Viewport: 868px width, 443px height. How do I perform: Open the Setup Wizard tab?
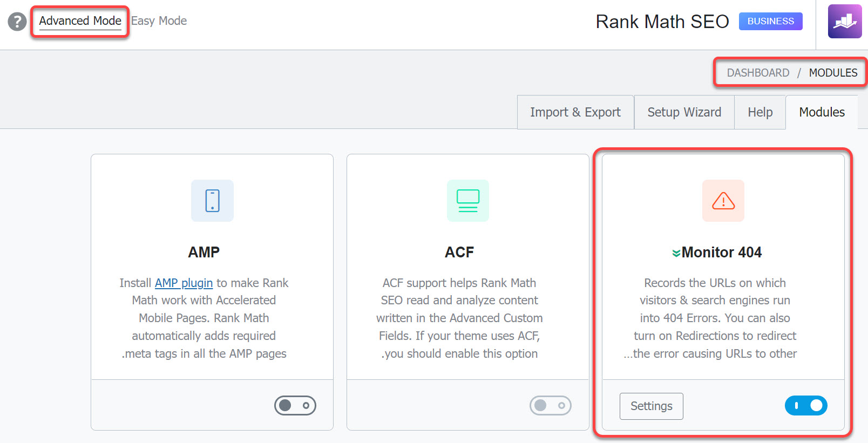pyautogui.click(x=684, y=112)
